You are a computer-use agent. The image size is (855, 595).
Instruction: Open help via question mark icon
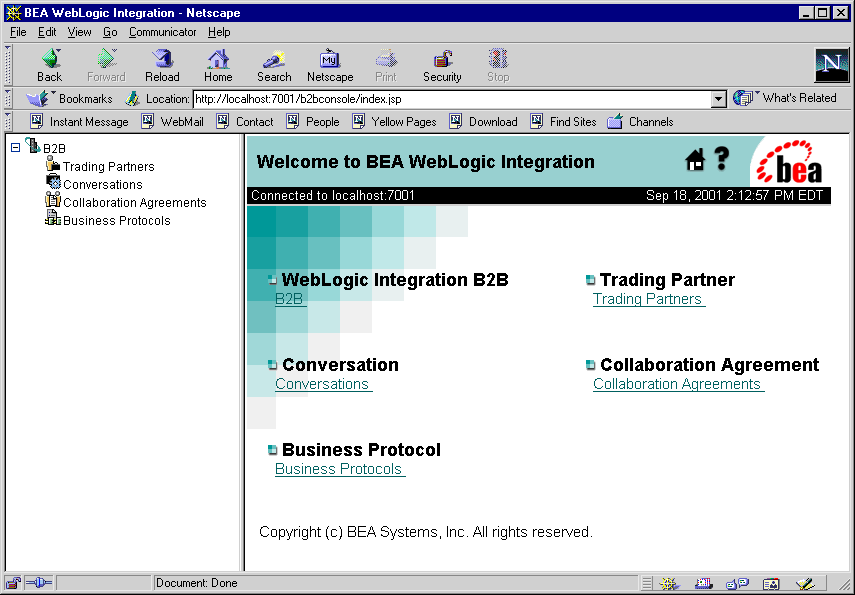click(722, 159)
